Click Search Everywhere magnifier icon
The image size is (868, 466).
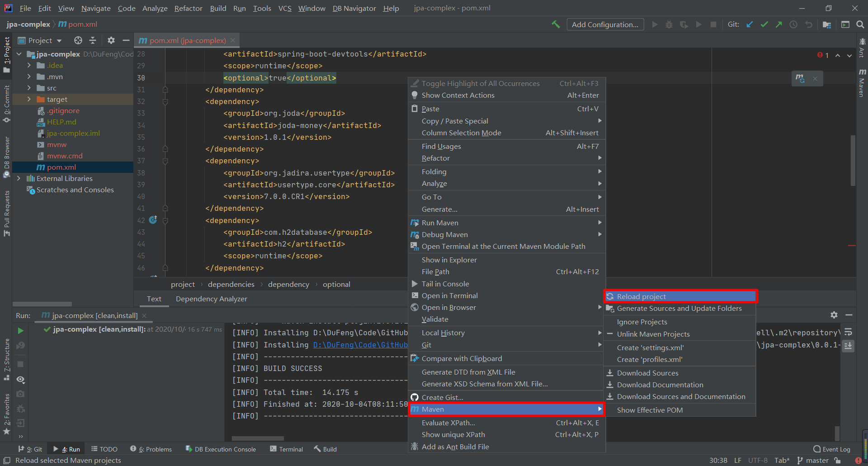pos(860,24)
